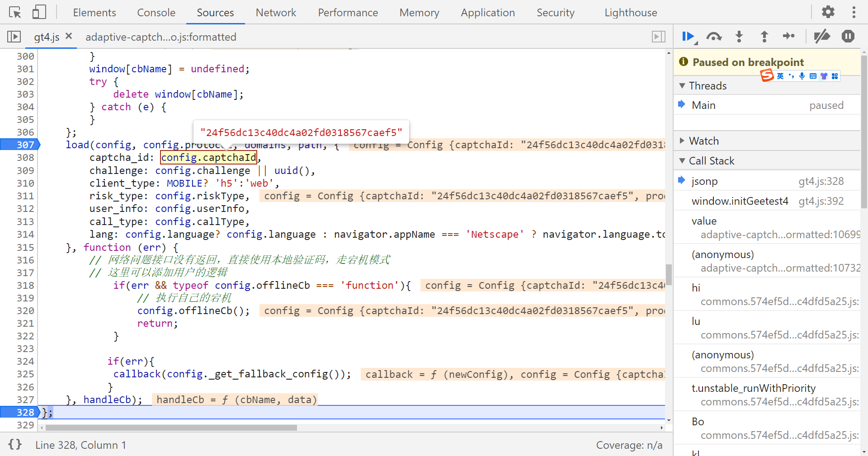
Task: Open the Elements panel
Action: pyautogui.click(x=94, y=13)
